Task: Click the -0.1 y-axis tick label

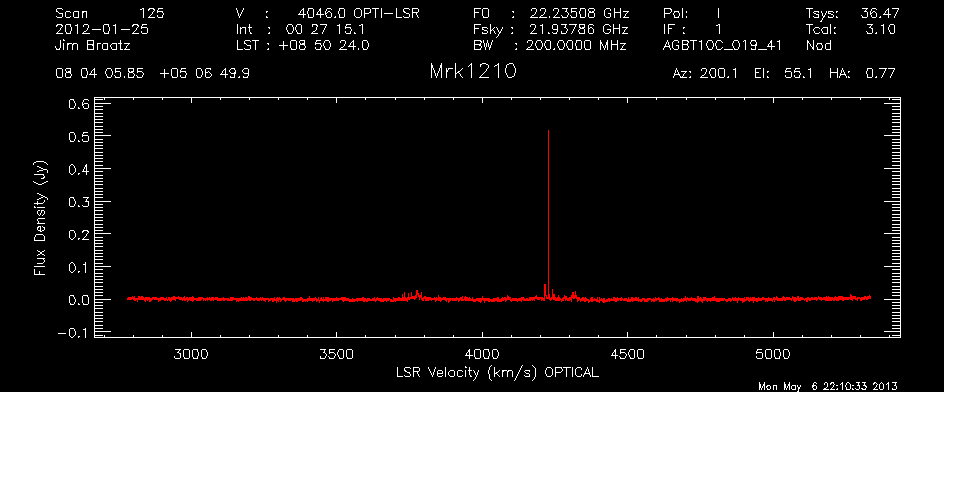Action: coord(75,333)
